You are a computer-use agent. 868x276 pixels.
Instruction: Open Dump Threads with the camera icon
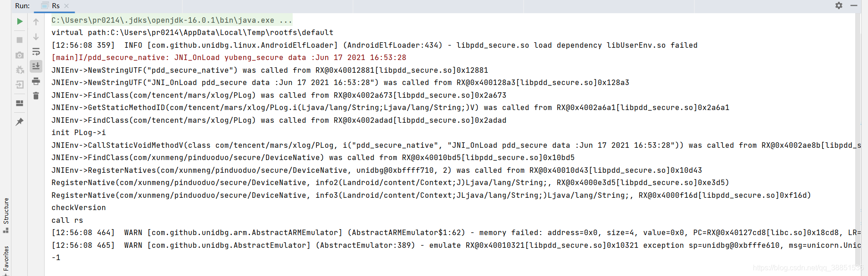coord(19,55)
